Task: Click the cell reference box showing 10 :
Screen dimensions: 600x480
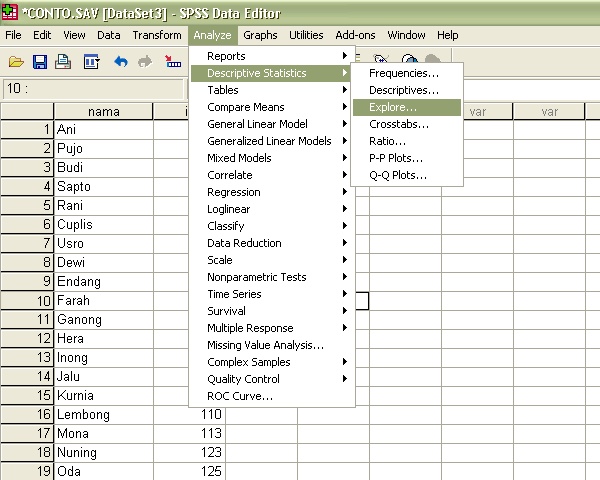Action: (93, 88)
